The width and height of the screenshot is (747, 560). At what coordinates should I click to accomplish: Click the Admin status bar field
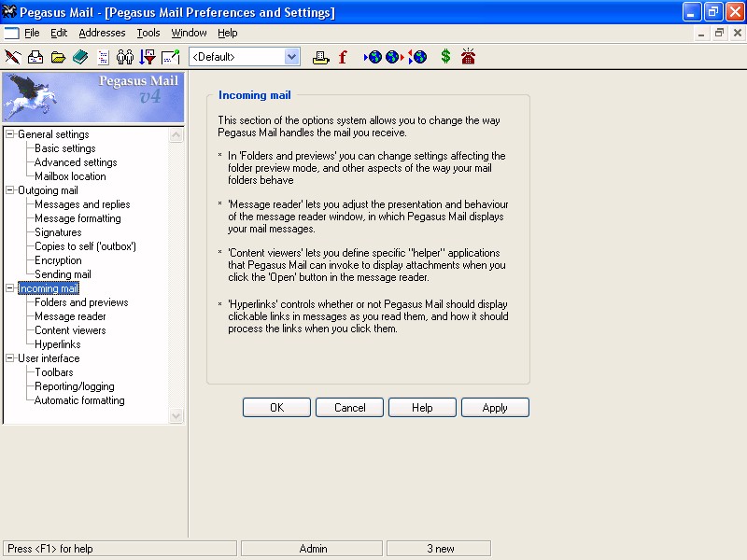(x=312, y=549)
